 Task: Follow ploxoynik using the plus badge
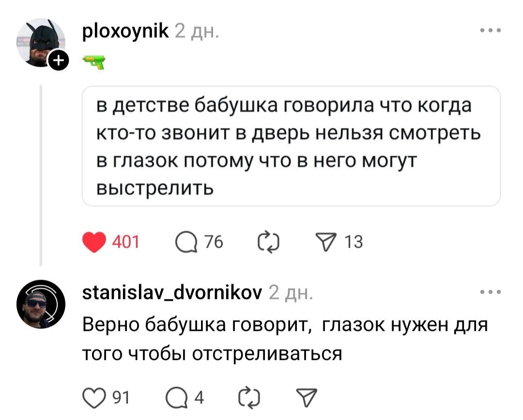click(x=58, y=61)
